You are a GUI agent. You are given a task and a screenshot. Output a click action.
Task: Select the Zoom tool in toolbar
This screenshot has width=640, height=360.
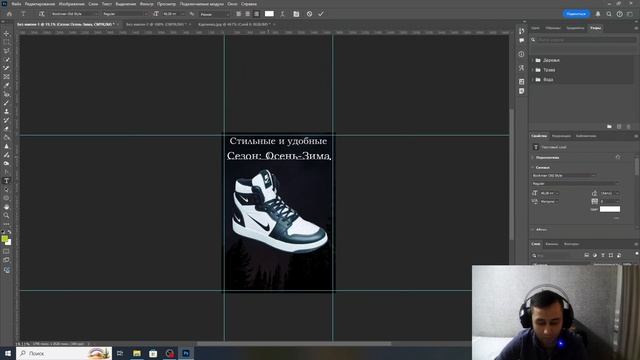(x=7, y=215)
